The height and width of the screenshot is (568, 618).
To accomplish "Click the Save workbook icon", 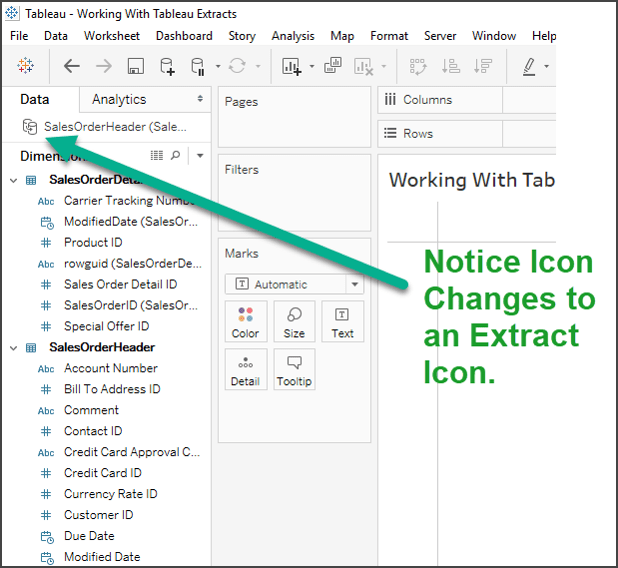I will click(135, 66).
